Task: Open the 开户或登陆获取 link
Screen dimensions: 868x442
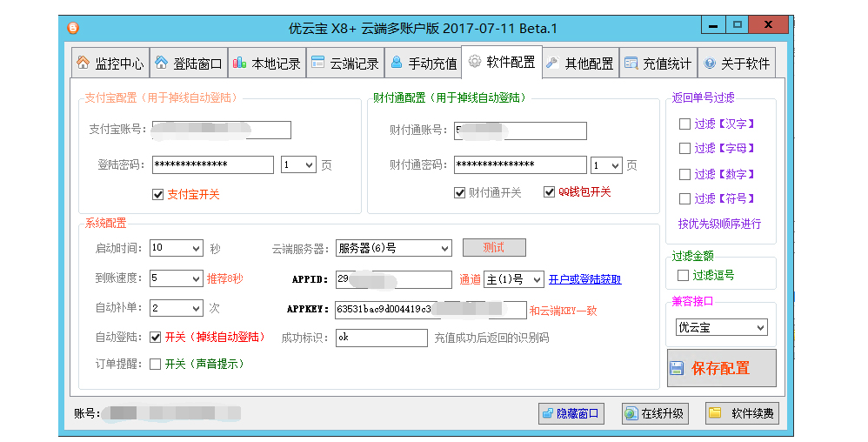Action: [584, 279]
